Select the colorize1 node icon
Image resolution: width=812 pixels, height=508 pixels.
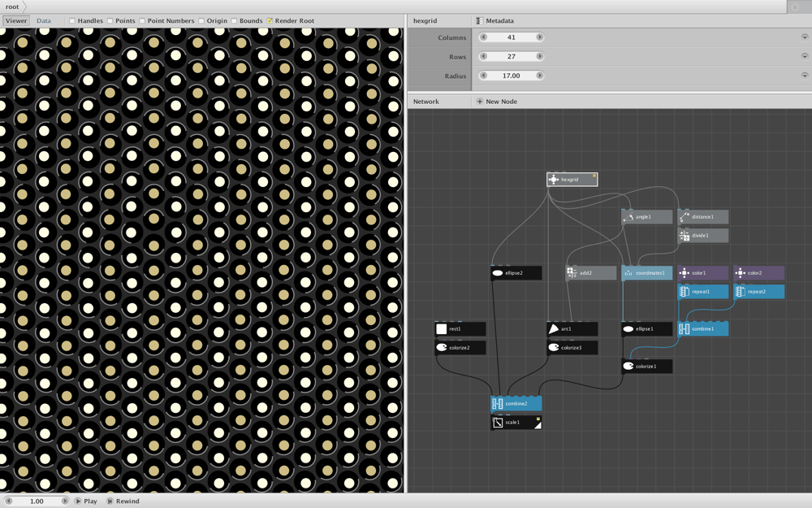[x=628, y=367]
